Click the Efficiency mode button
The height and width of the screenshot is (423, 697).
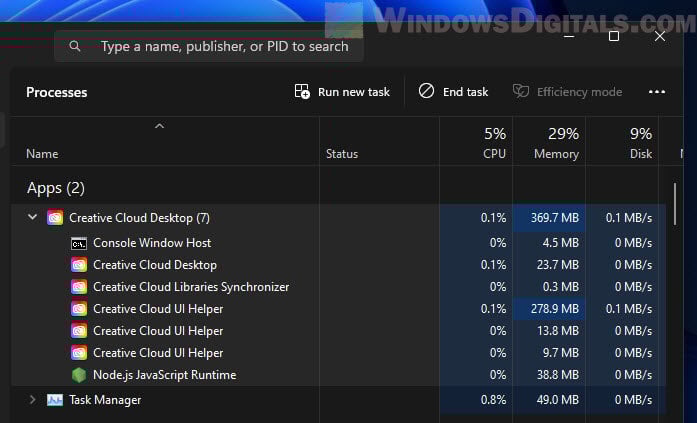click(x=567, y=92)
